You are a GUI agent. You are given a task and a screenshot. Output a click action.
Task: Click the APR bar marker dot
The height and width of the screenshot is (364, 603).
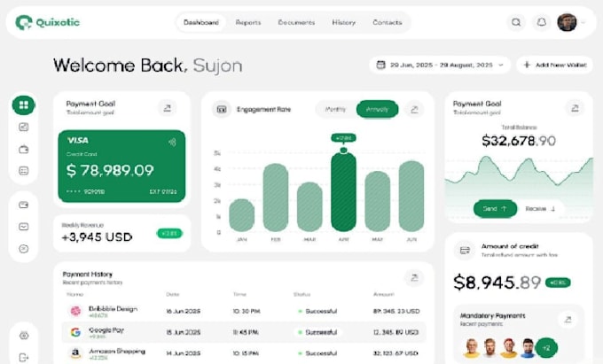pyautogui.click(x=343, y=151)
